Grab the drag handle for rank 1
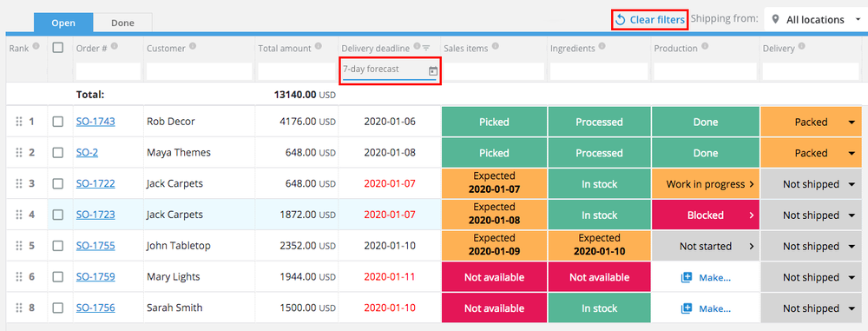Image resolution: width=868 pixels, height=331 pixels. (18, 122)
